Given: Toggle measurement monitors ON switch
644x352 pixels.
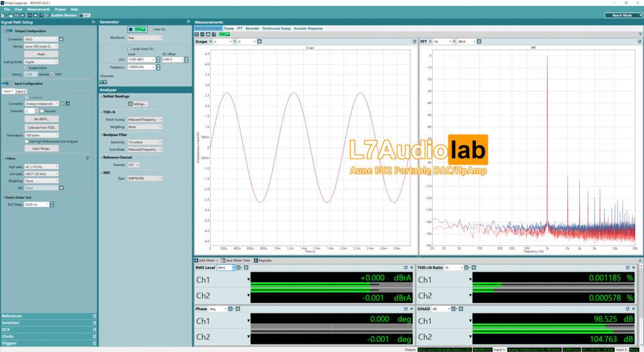Looking at the screenshot, I should click(x=225, y=35).
